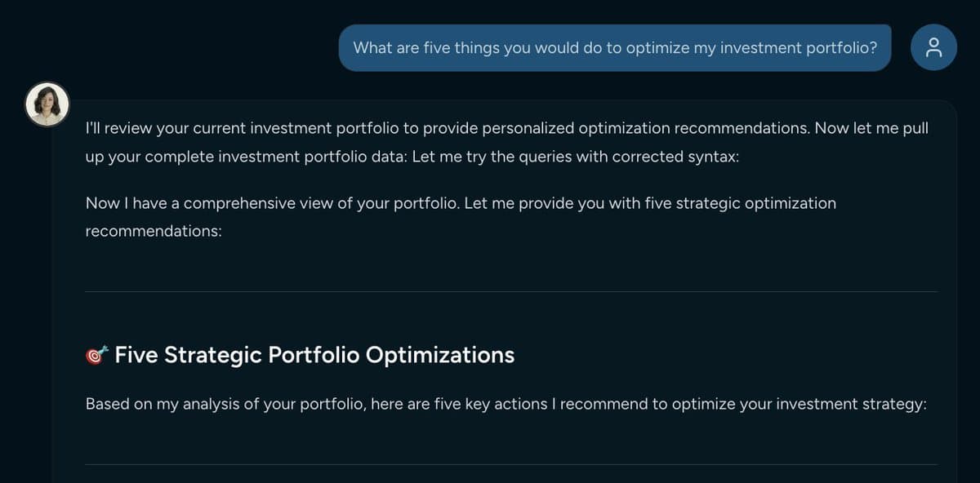
Task: Click the paragraph starting with I'll review
Action: tap(327, 128)
